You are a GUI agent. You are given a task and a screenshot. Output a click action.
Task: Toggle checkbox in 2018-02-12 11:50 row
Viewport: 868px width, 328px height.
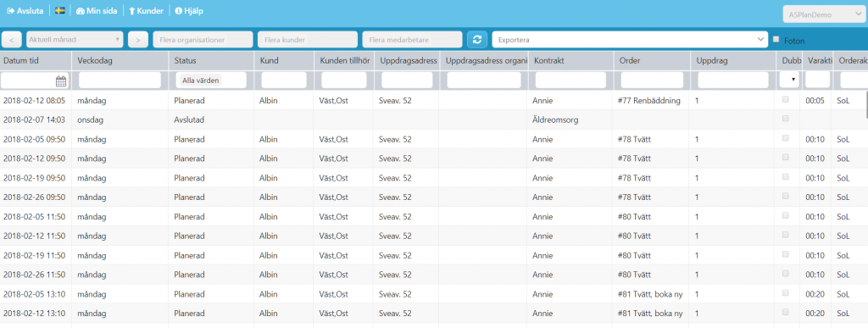[785, 235]
